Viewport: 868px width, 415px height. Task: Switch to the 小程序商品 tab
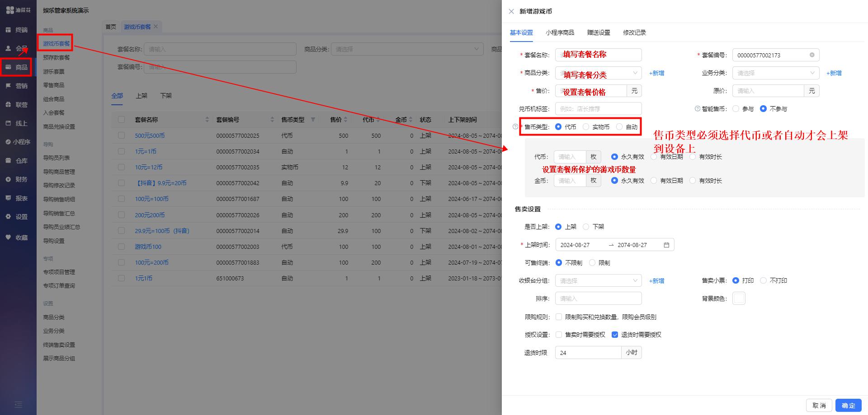(560, 33)
